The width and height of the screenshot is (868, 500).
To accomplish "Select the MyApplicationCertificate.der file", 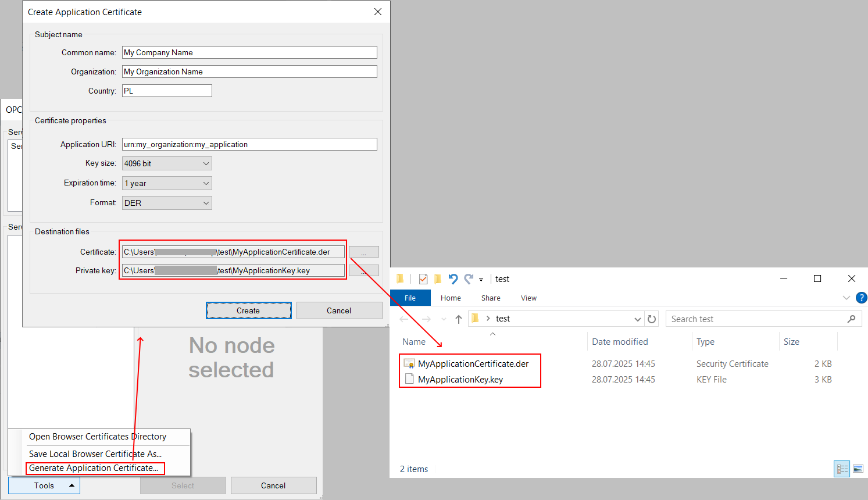I will [x=473, y=364].
